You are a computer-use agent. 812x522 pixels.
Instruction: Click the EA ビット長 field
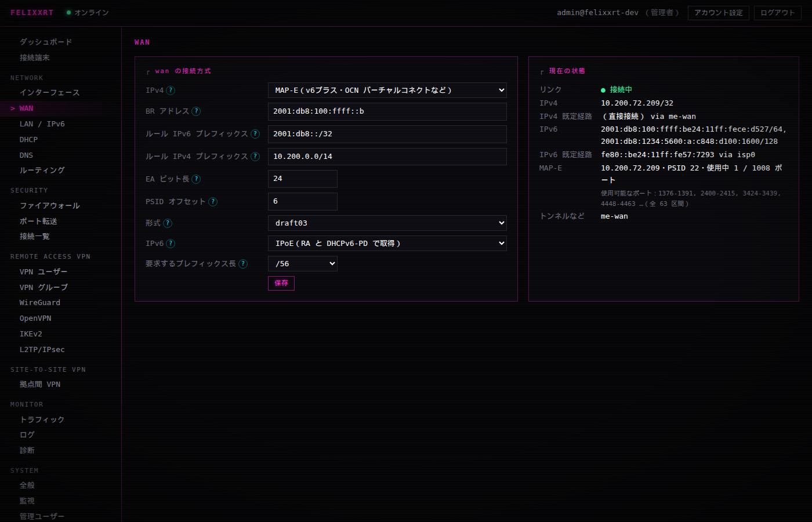(302, 179)
